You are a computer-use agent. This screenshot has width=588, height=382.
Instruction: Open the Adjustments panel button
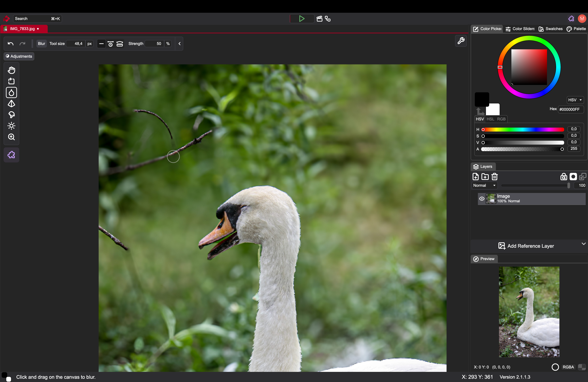[x=19, y=56]
